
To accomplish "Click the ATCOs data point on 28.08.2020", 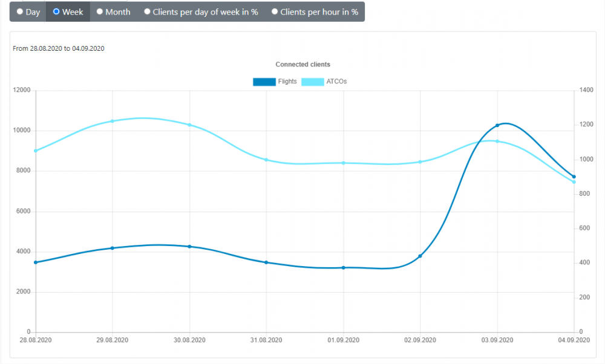I will point(36,151).
